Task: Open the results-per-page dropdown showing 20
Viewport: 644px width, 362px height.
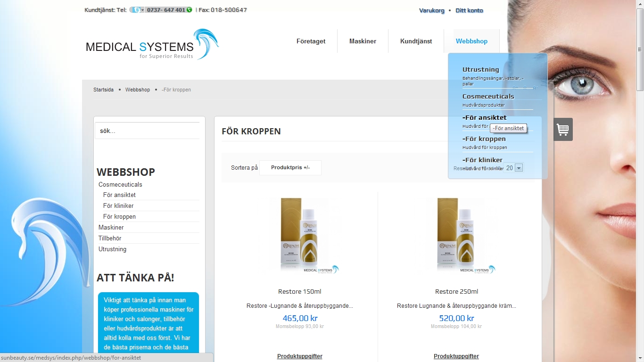Action: click(519, 168)
